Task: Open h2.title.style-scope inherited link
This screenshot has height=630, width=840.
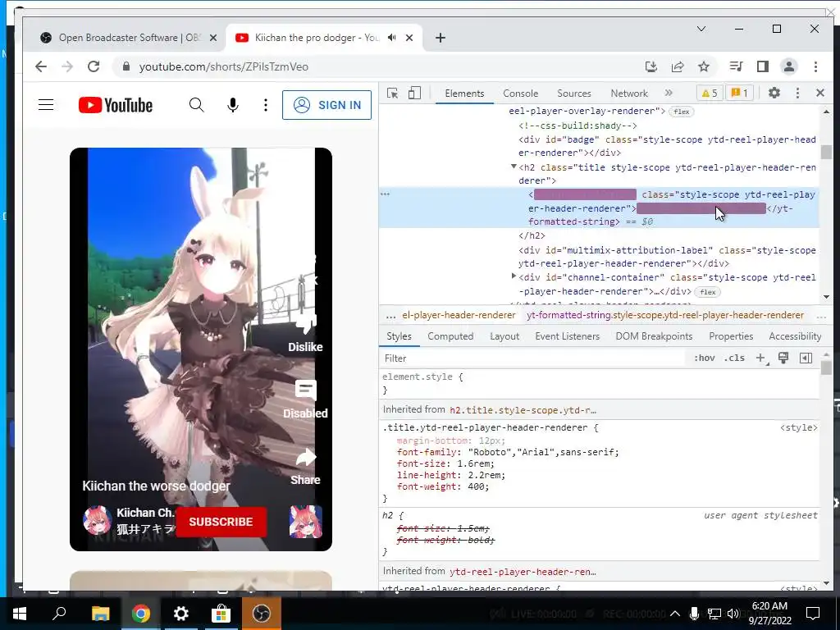Action: click(523, 410)
